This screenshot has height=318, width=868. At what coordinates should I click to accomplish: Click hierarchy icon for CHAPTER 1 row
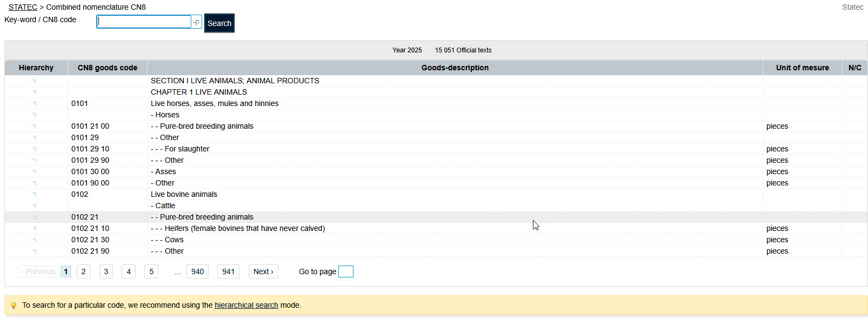tap(35, 92)
